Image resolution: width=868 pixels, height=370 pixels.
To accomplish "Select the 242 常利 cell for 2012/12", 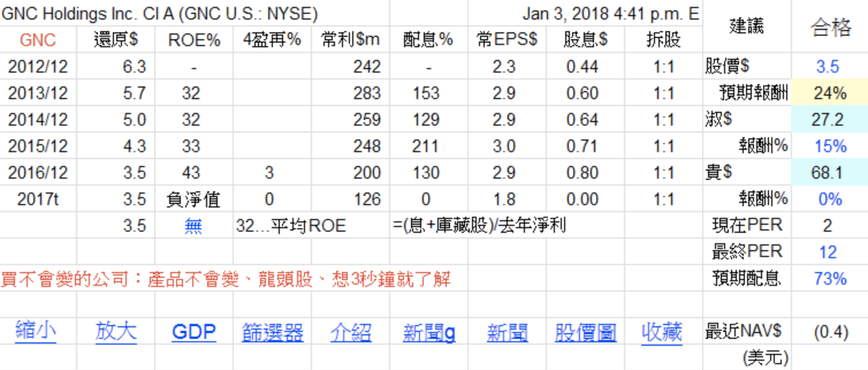I will click(x=351, y=66).
